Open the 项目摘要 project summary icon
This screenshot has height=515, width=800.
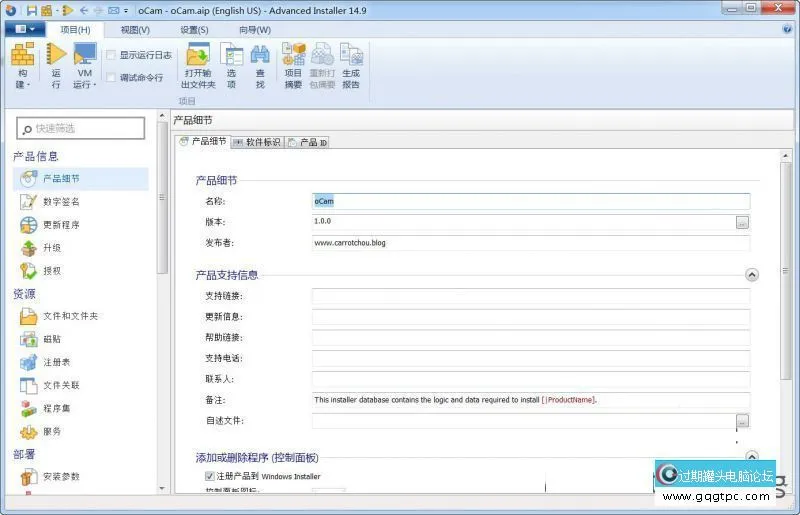pyautogui.click(x=293, y=56)
